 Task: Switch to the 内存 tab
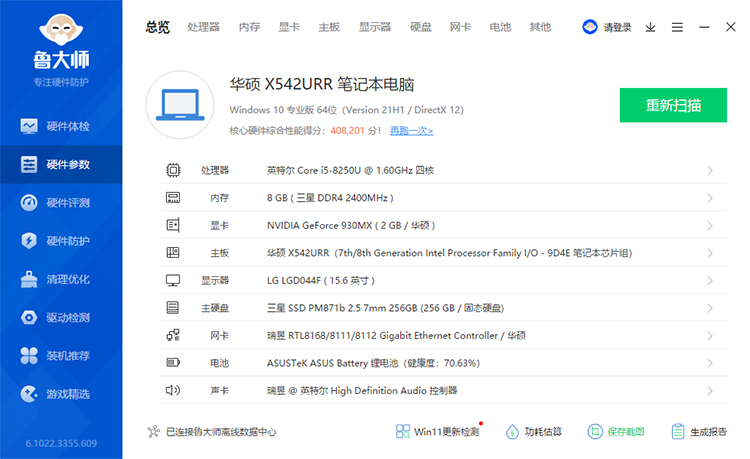click(249, 27)
